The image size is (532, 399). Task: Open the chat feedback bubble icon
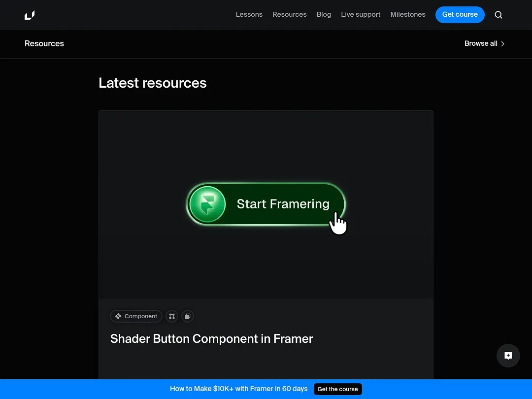tap(508, 356)
